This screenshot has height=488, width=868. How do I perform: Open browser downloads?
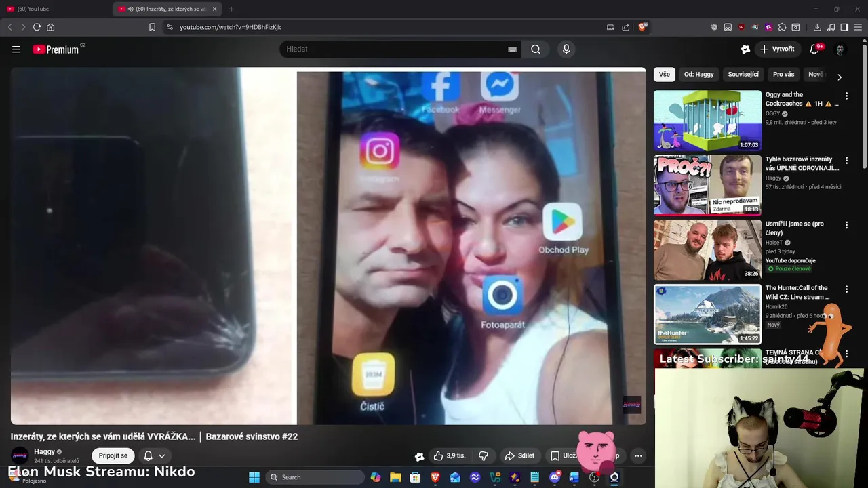[817, 27]
